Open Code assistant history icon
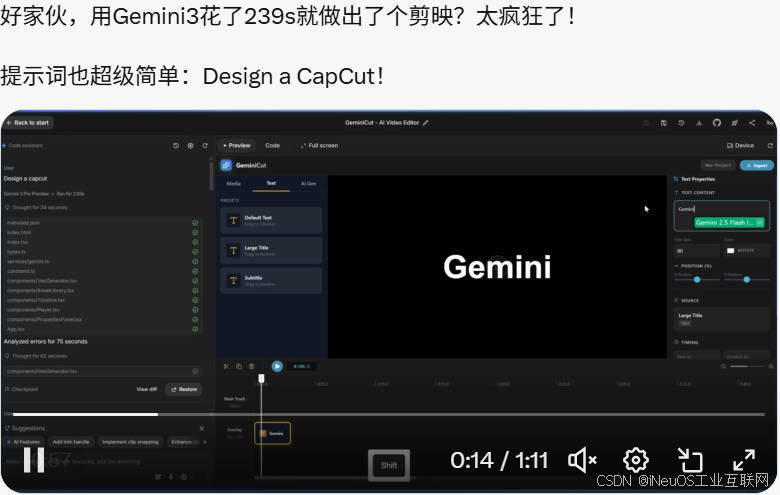Viewport: 780px width, 495px height. tap(176, 145)
